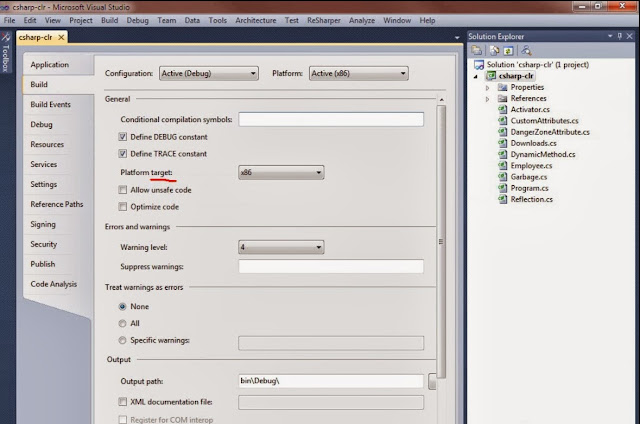This screenshot has height=424, width=640.
Task: Open the document tab list dropdown arrow
Action: (x=457, y=38)
